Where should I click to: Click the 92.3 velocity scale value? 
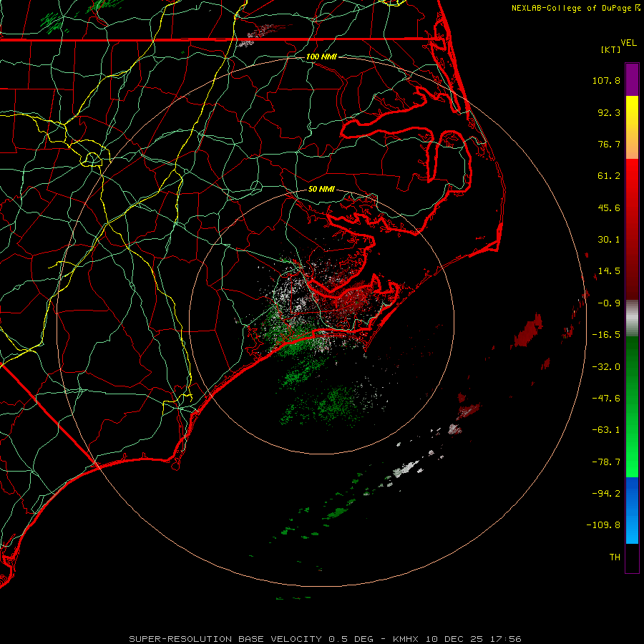click(609, 112)
